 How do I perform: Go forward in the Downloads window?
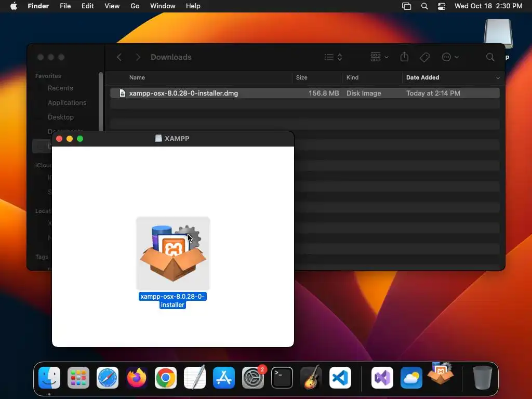(x=138, y=57)
